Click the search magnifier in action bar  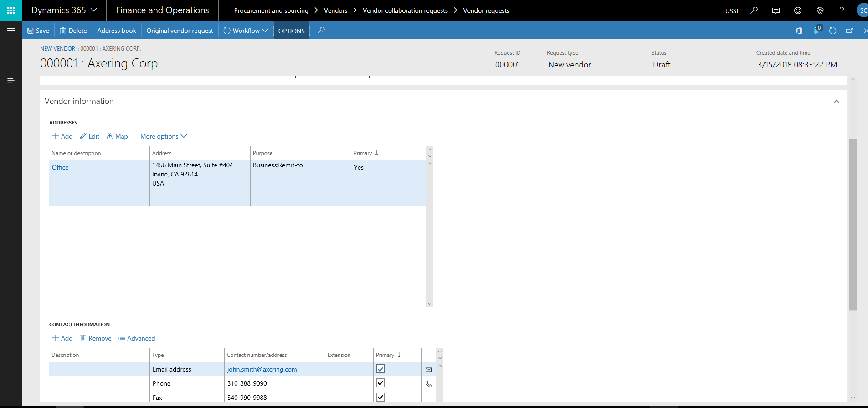(x=321, y=31)
